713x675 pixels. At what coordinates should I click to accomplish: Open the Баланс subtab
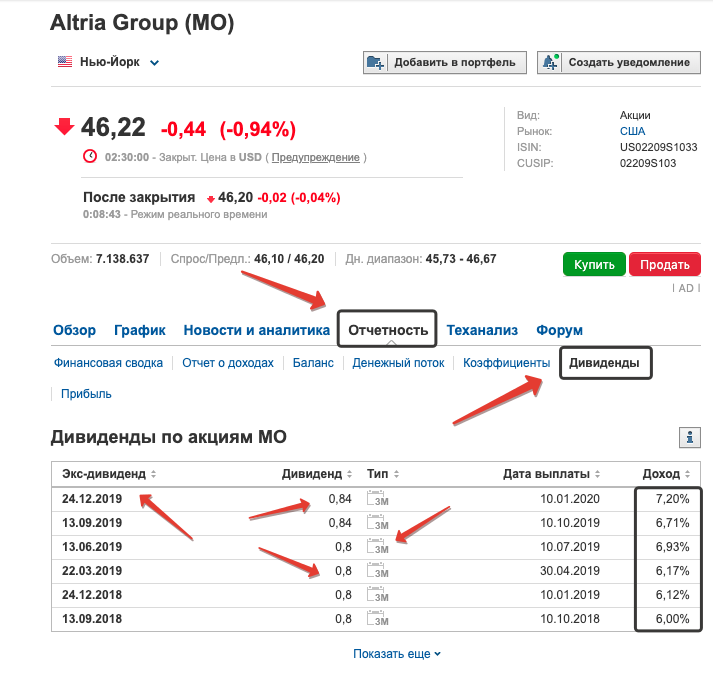point(313,363)
